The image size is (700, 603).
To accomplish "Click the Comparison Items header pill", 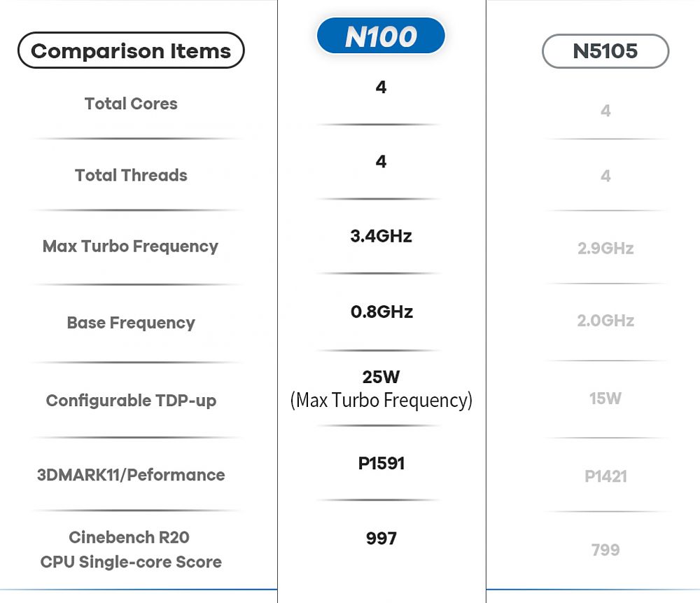I will [x=131, y=50].
